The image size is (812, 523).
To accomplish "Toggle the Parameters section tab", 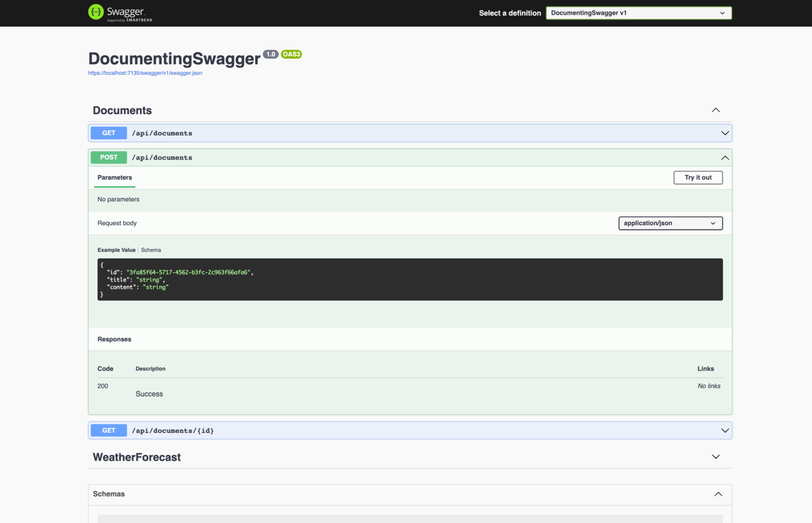I will (114, 178).
